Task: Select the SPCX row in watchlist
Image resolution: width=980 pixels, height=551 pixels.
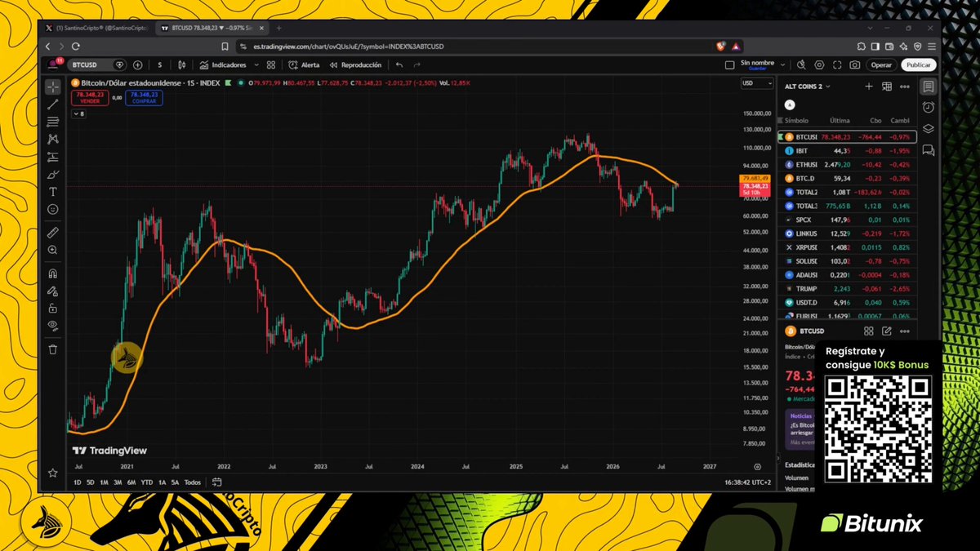Action: 847,220
